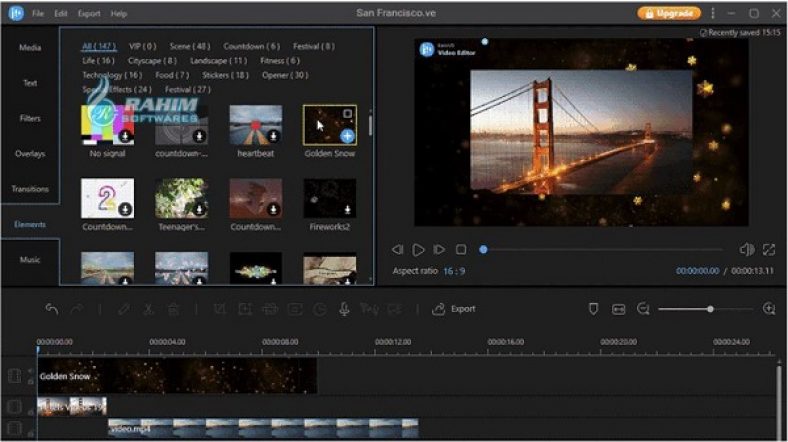The height and width of the screenshot is (442, 788).
Task: Click the fullscreen preview icon
Action: pyautogui.click(x=769, y=249)
